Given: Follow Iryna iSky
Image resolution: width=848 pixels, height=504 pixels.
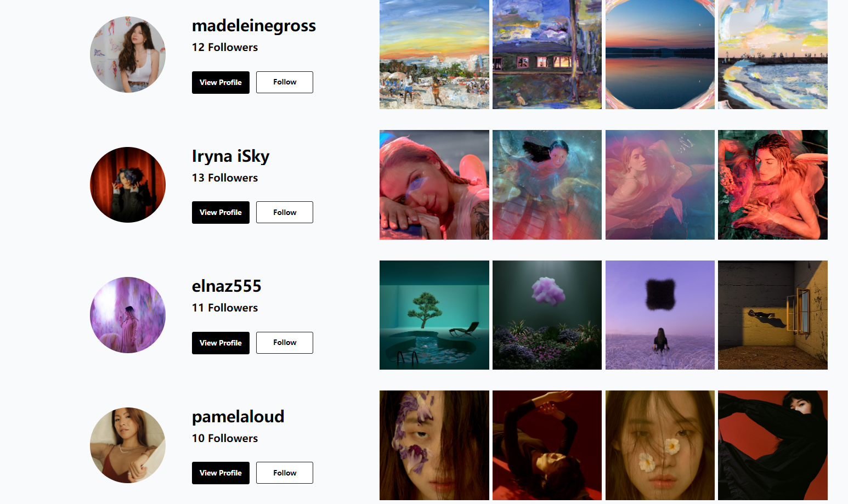Looking at the screenshot, I should [x=285, y=212].
